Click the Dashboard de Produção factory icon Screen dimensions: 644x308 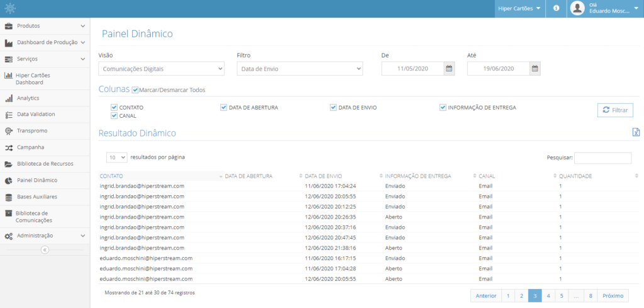point(9,42)
